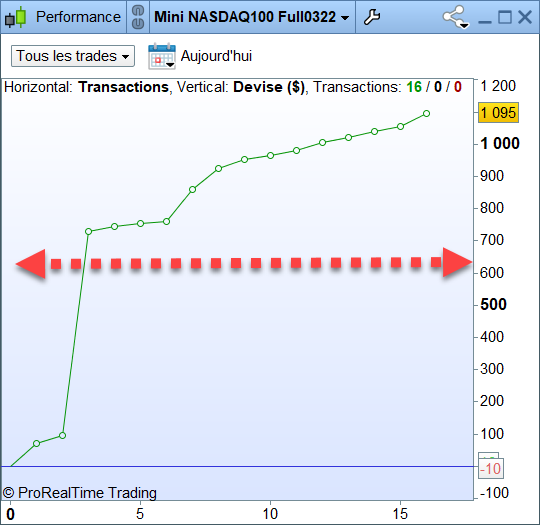This screenshot has height=525, width=540.
Task: Click the Transactions horizontal axis label
Action: 123,87
